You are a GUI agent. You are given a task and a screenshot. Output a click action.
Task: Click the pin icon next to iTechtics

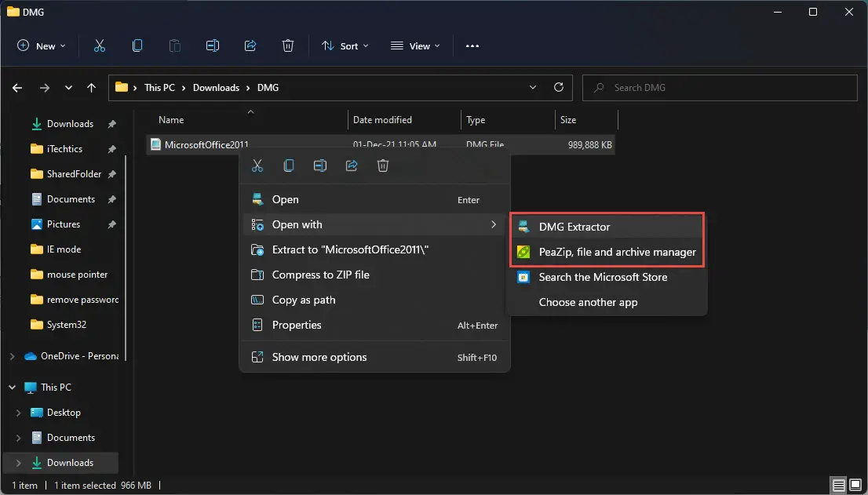click(111, 149)
